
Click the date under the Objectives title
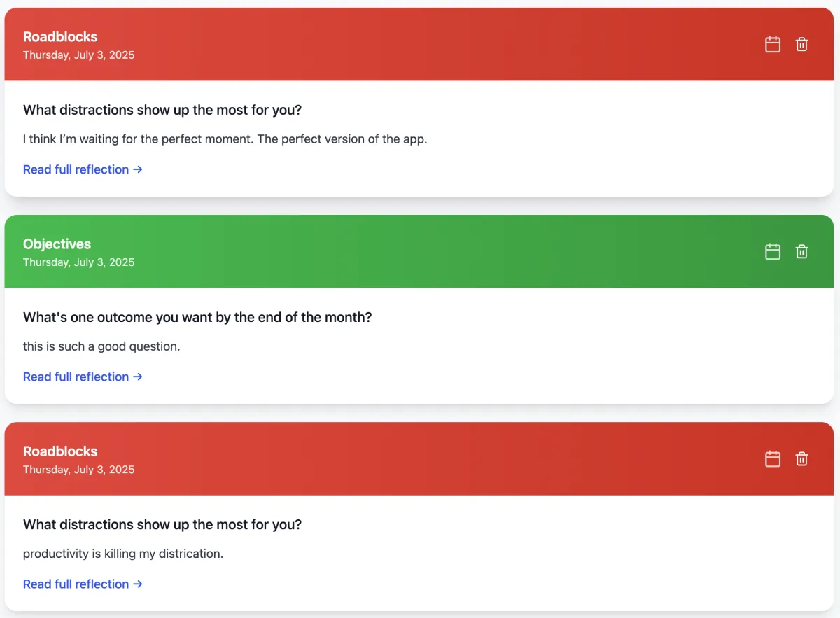[x=78, y=262]
